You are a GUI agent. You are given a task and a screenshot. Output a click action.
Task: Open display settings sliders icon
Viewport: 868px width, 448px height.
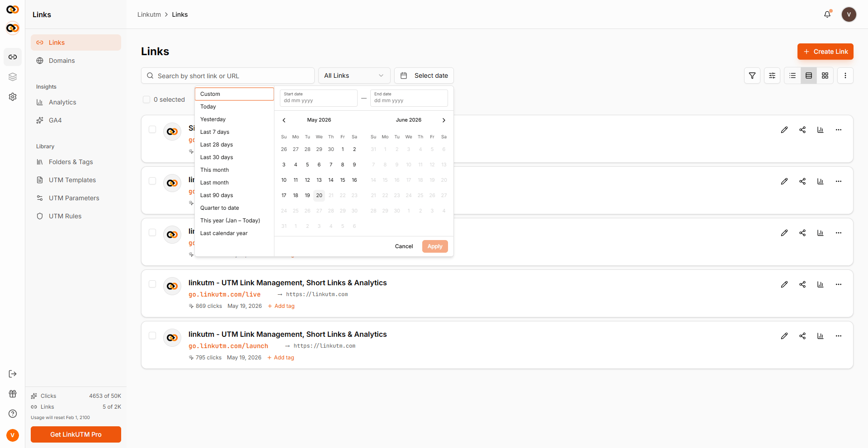(772, 75)
